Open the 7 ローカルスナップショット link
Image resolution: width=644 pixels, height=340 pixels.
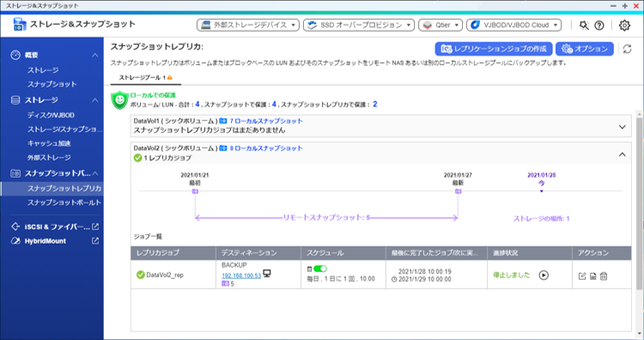265,121
